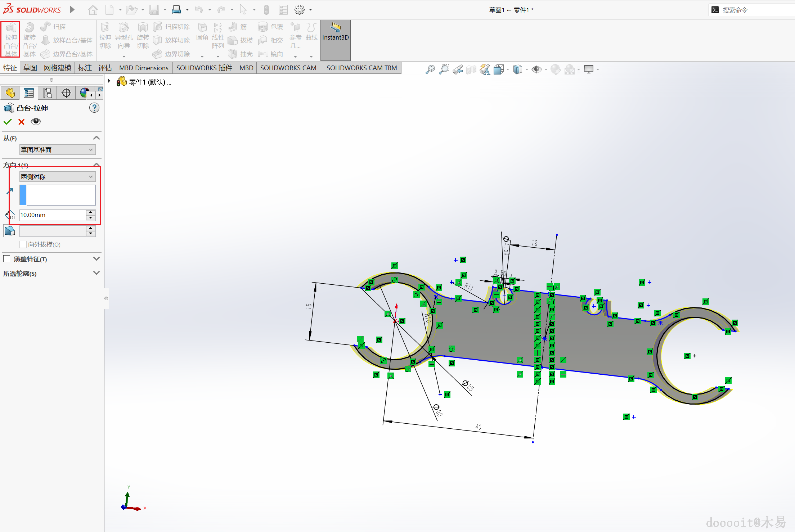Toggle the draft on/off button
This screenshot has height=532, width=795.
pyautogui.click(x=10, y=231)
